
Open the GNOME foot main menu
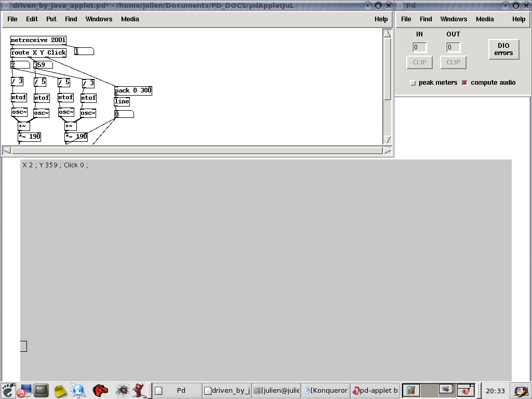click(x=8, y=390)
